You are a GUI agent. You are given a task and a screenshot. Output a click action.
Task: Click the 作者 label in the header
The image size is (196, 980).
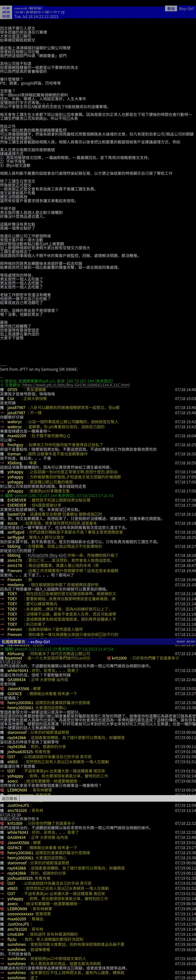(6, 8)
